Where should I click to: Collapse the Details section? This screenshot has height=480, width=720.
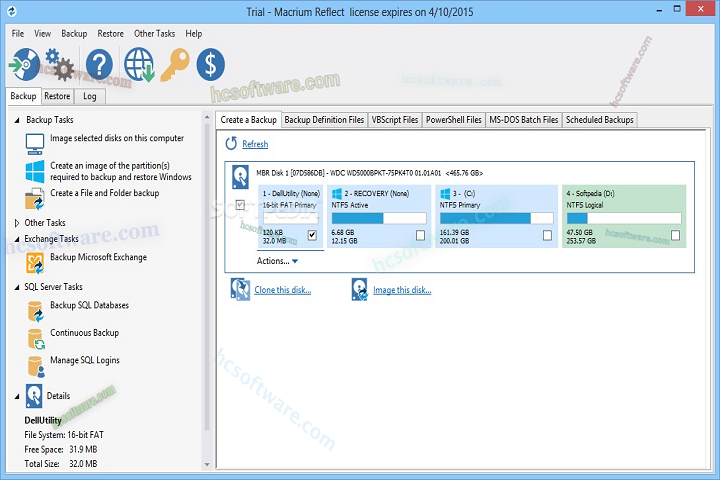[17, 396]
